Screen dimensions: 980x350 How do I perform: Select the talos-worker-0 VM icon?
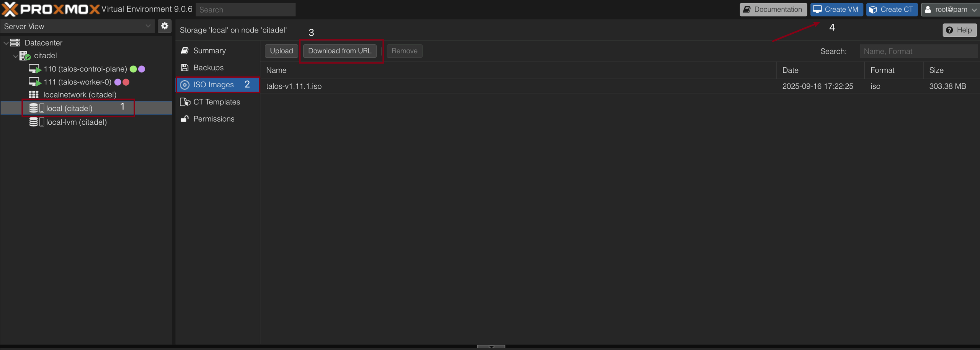click(x=35, y=82)
